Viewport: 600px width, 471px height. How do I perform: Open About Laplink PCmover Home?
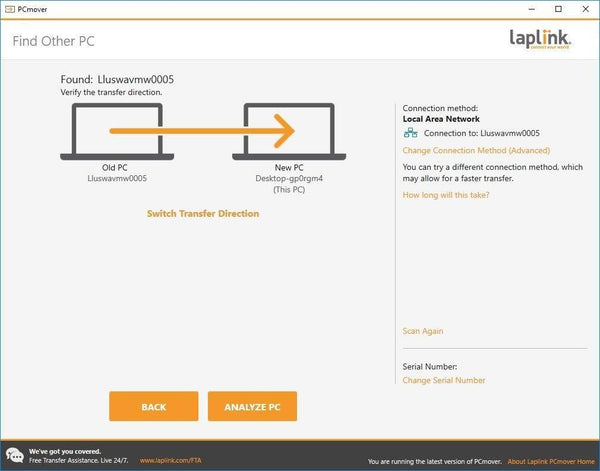click(551, 462)
